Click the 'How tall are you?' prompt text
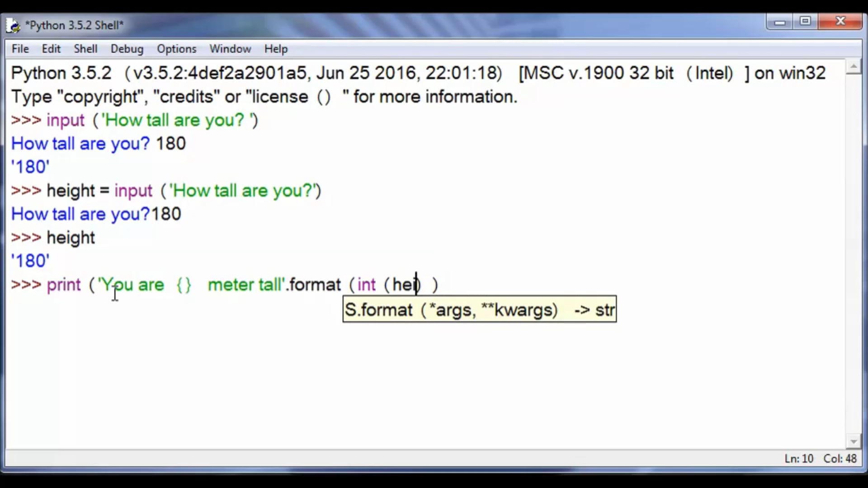This screenshot has height=488, width=868. (x=80, y=143)
